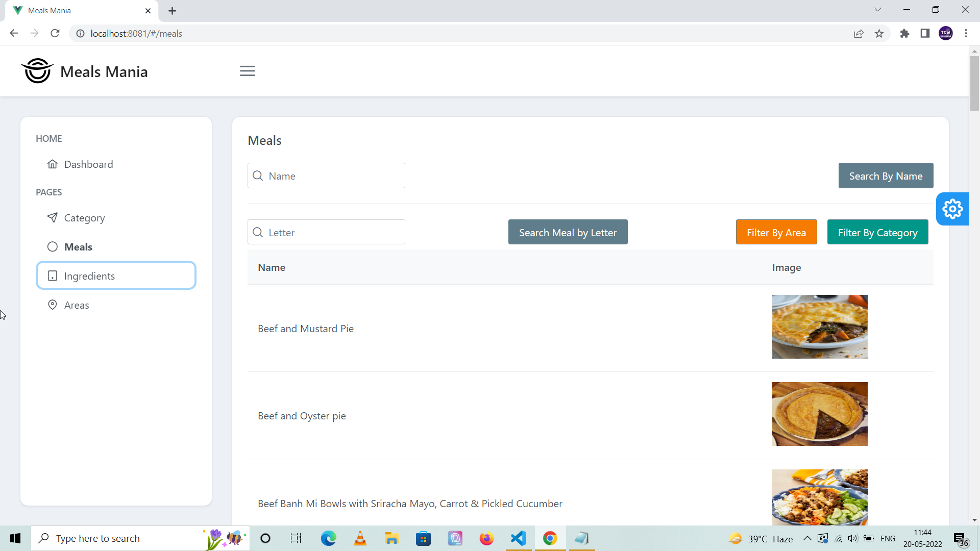Image resolution: width=980 pixels, height=551 pixels.
Task: Select the Category page menu item
Action: pos(84,217)
